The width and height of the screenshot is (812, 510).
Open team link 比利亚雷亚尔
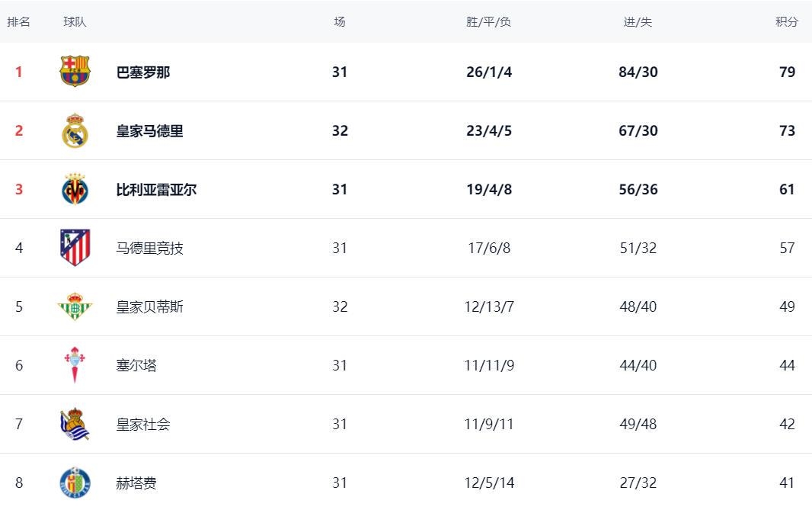tap(156, 190)
